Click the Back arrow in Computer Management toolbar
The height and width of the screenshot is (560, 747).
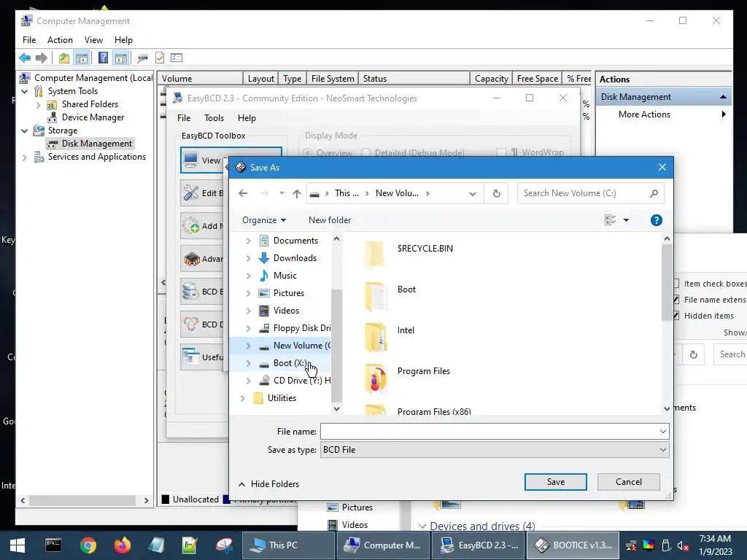click(x=25, y=58)
